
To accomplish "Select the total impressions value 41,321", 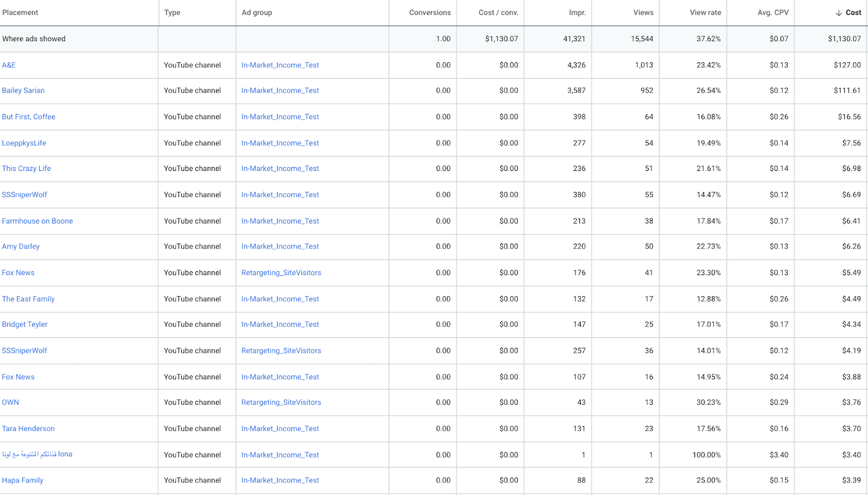I will pyautogui.click(x=574, y=39).
